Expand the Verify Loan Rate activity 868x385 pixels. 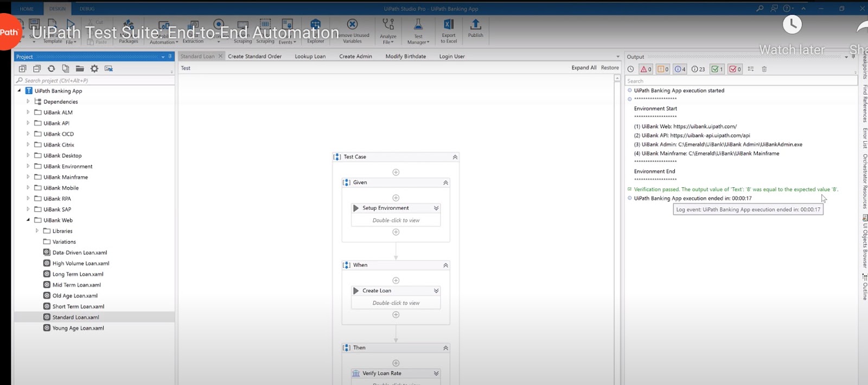[x=436, y=373]
